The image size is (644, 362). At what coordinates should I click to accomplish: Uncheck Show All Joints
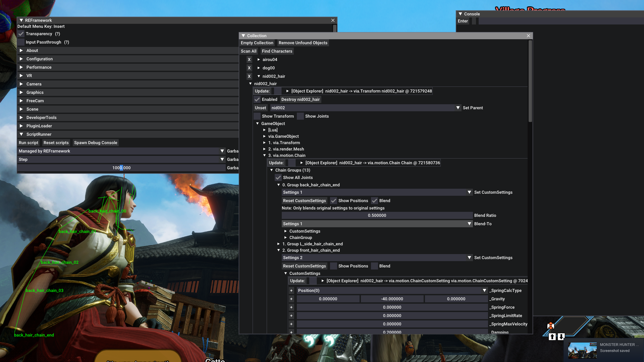(278, 178)
